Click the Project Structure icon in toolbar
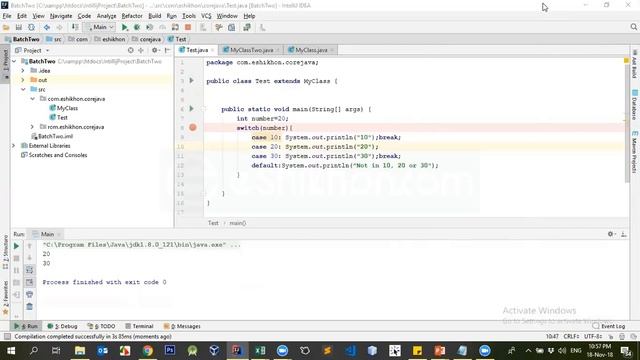The width and height of the screenshot is (640, 360). click(231, 27)
